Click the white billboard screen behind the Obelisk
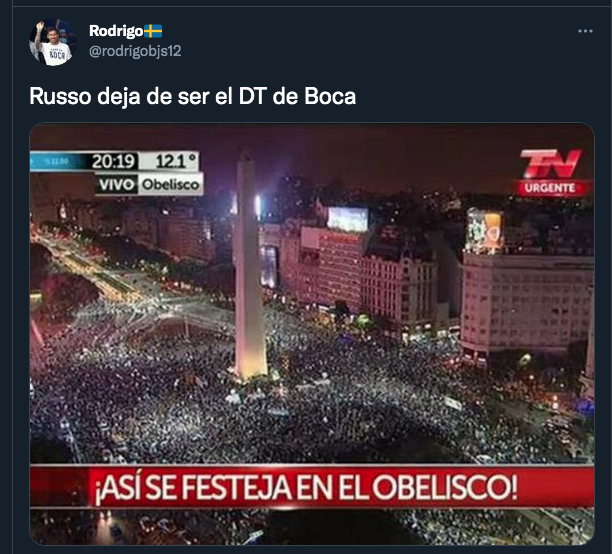 [x=347, y=219]
